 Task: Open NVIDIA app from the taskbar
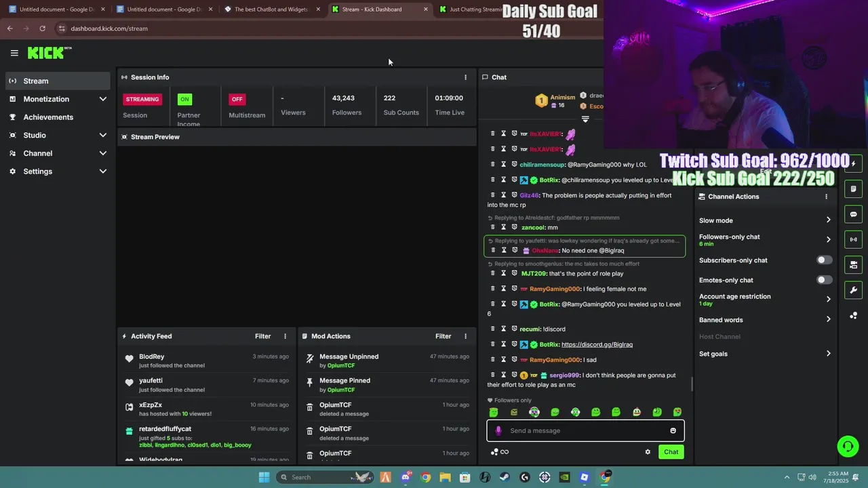pos(564,477)
